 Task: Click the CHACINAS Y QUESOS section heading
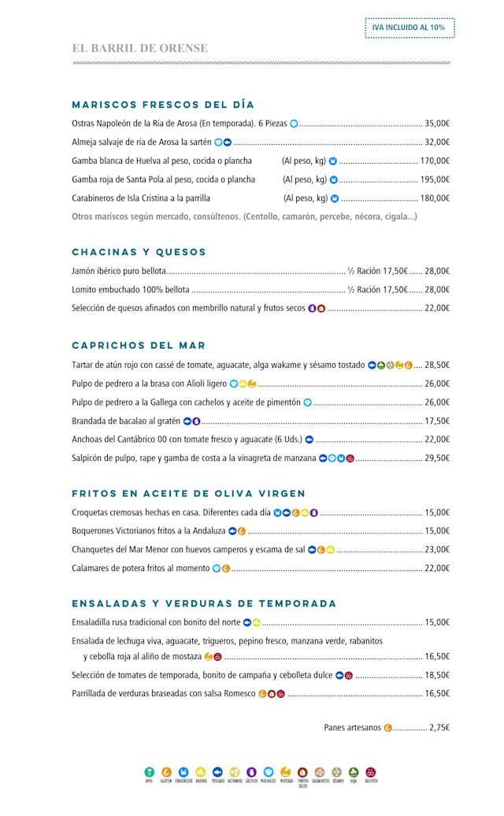tap(139, 252)
